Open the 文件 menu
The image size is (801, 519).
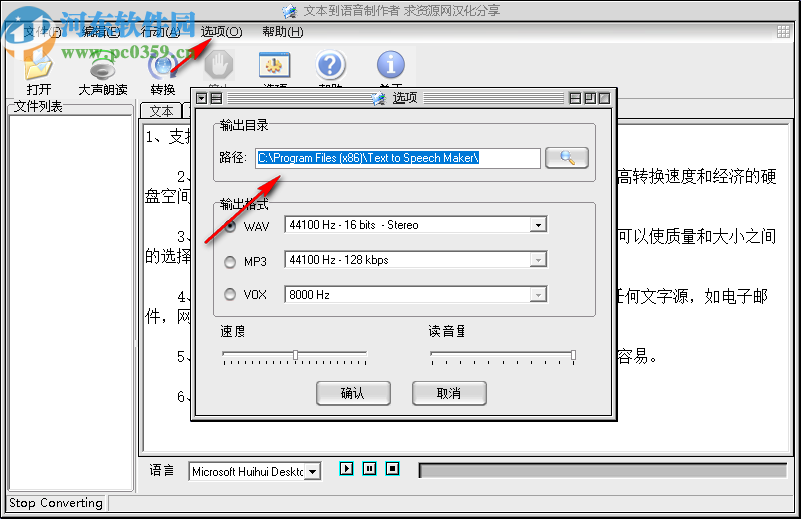[x=42, y=32]
